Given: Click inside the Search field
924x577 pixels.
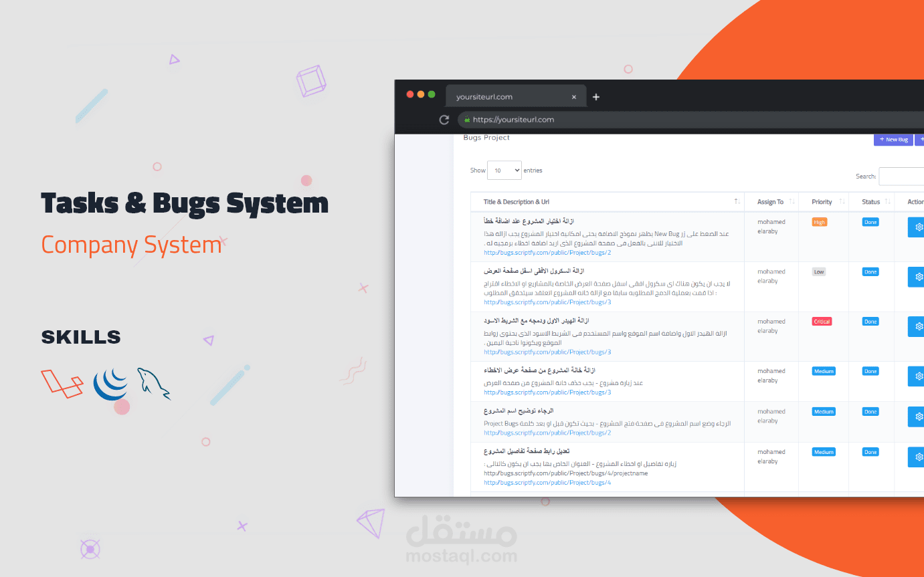Looking at the screenshot, I should 902,176.
